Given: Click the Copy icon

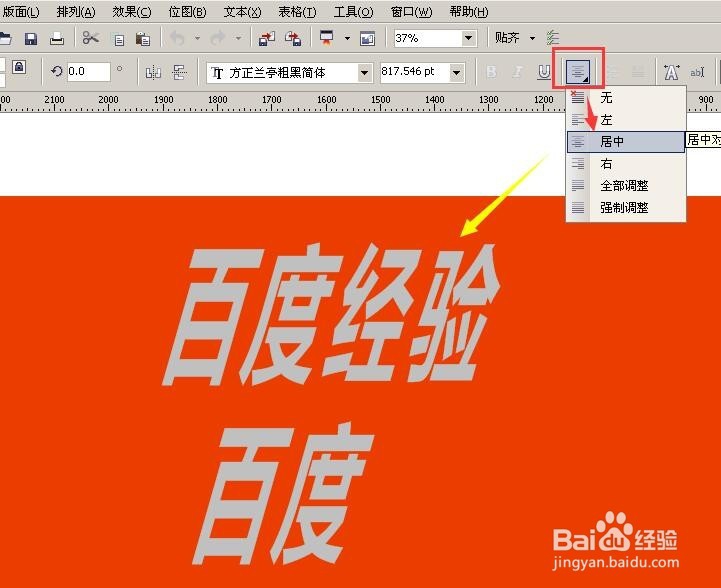Looking at the screenshot, I should pyautogui.click(x=119, y=40).
